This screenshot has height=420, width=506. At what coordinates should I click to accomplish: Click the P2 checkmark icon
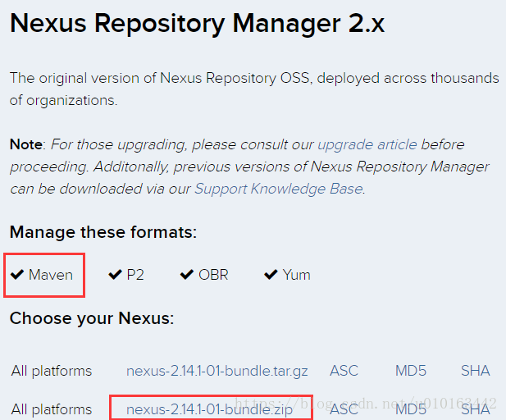pos(115,275)
